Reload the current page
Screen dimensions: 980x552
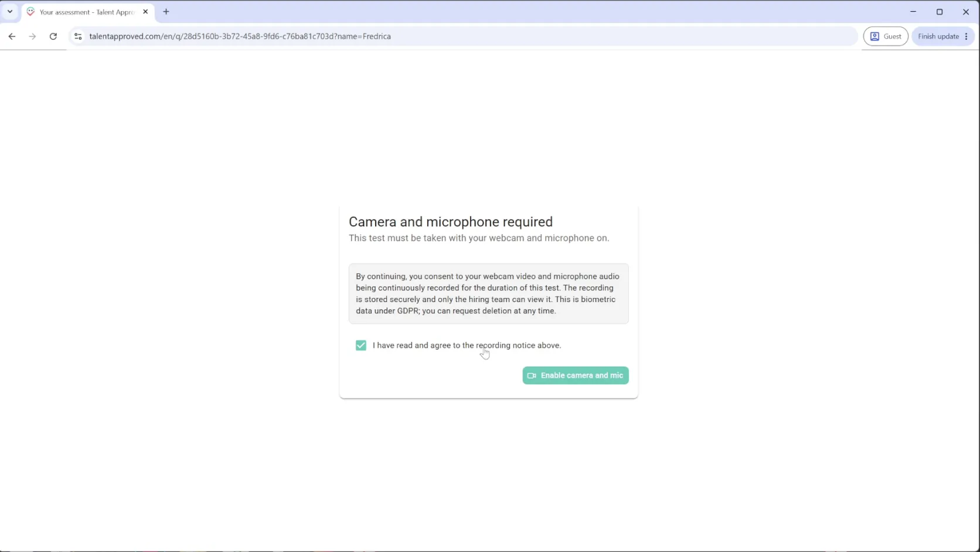[53, 36]
